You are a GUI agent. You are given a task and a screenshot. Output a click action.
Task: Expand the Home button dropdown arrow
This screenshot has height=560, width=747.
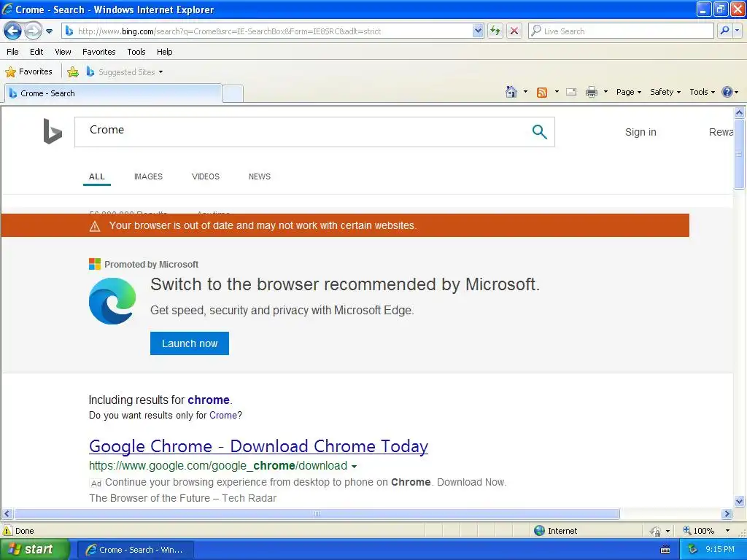coord(525,92)
